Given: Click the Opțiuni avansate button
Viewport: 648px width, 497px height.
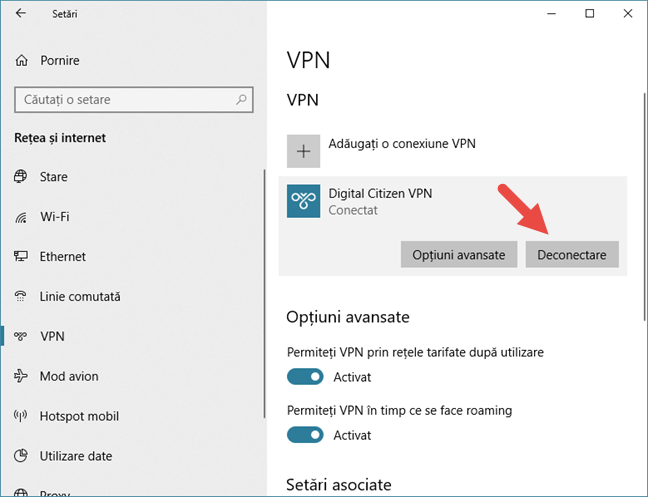Looking at the screenshot, I should tap(459, 254).
